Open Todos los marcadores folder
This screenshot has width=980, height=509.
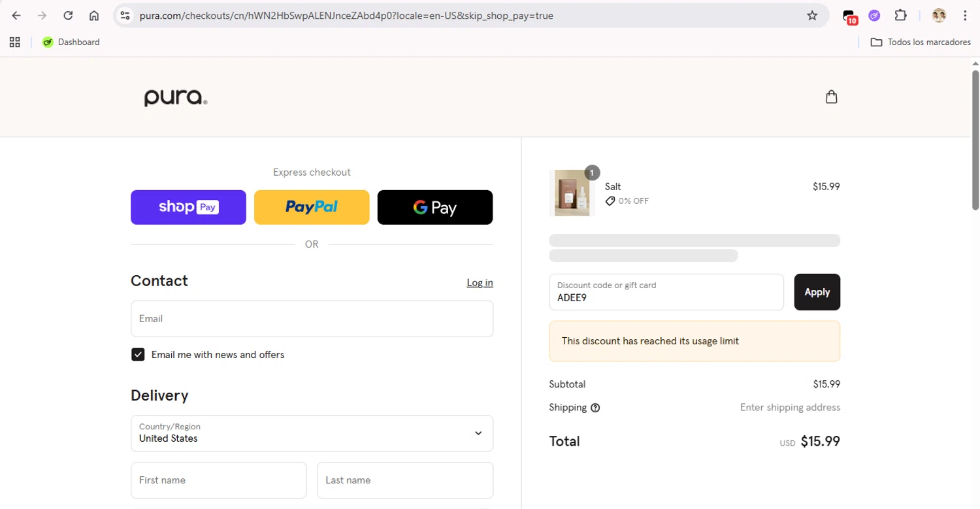click(x=921, y=42)
